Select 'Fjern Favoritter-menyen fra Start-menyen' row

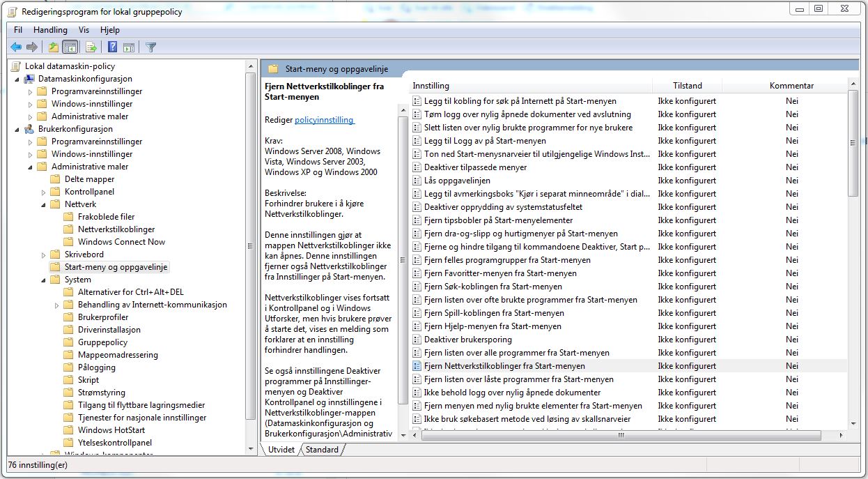(x=628, y=273)
